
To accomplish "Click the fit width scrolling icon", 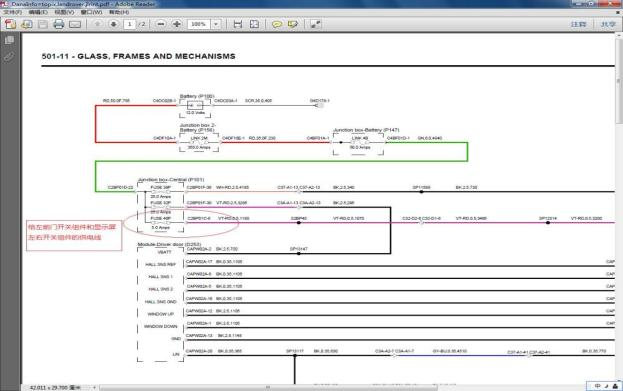I will (238, 24).
